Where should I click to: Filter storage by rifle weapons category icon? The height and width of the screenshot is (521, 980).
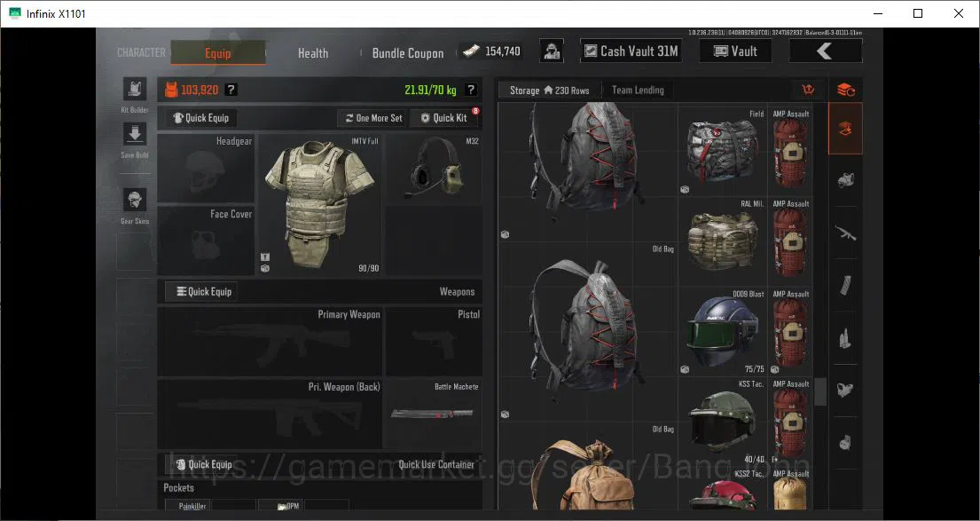[x=845, y=233]
